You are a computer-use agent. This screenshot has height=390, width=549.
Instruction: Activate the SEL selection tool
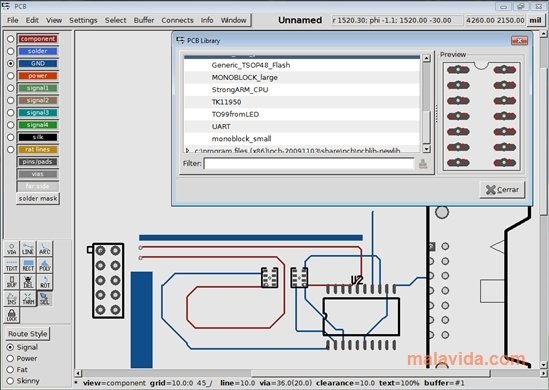pyautogui.click(x=44, y=299)
